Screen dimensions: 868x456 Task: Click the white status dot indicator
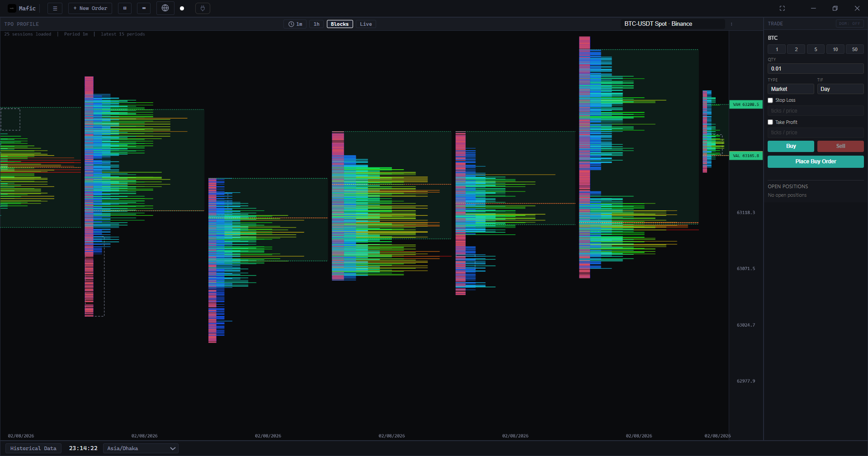pos(182,8)
